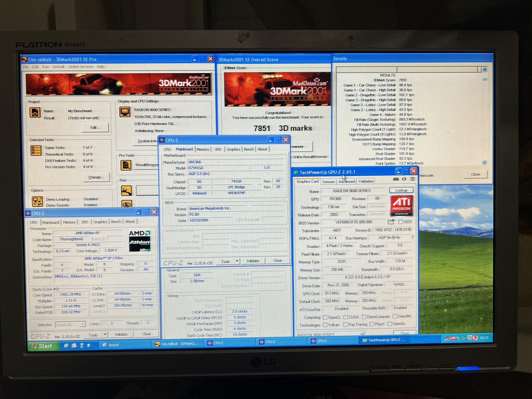Click Edit button in the Project section
532x399 pixels.
(x=95, y=128)
